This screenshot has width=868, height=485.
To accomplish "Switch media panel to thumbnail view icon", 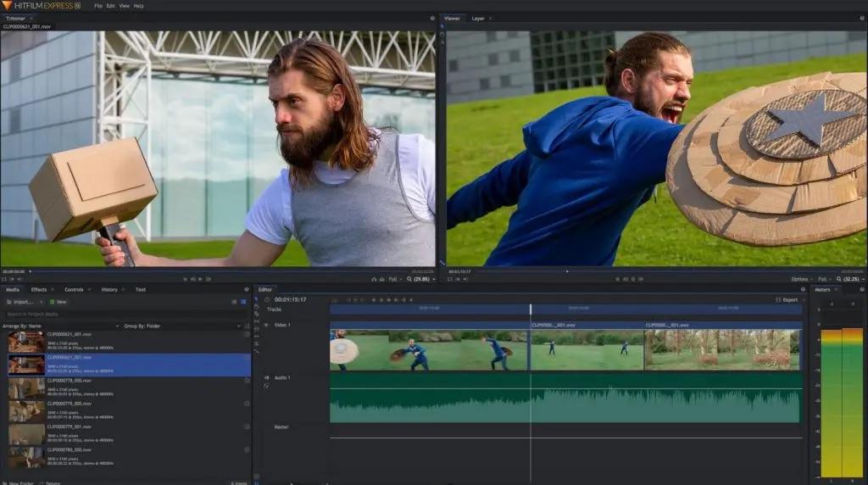I will click(x=243, y=302).
